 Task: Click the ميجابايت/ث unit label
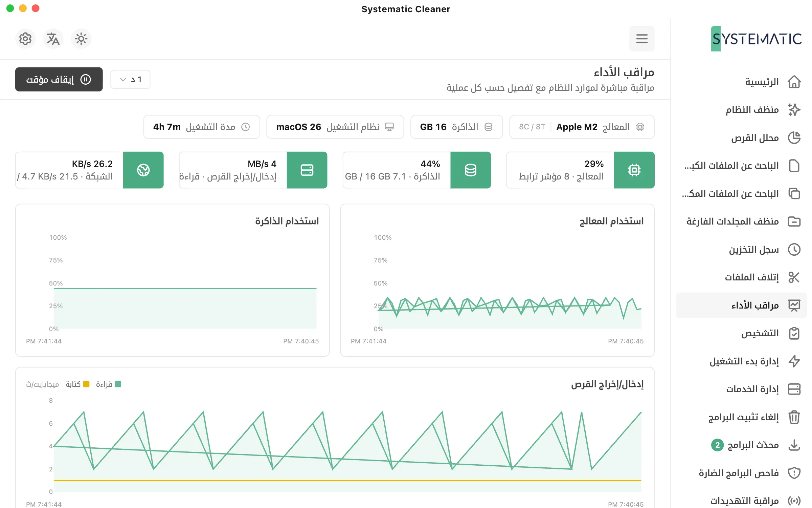[43, 384]
